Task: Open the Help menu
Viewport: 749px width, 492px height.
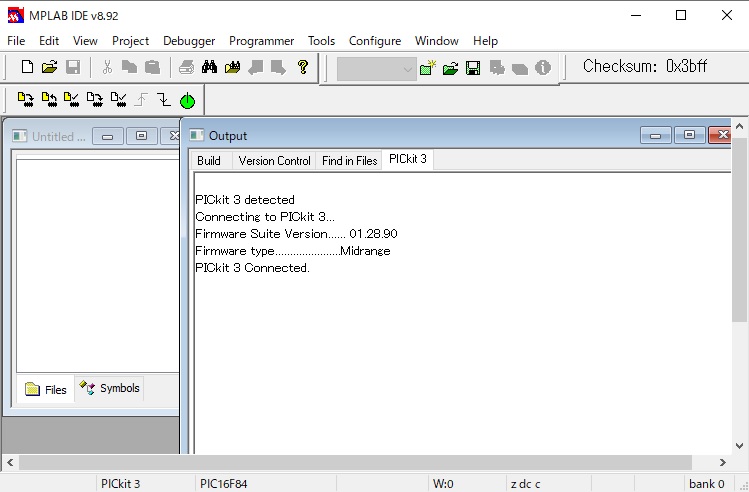Action: pyautogui.click(x=485, y=41)
